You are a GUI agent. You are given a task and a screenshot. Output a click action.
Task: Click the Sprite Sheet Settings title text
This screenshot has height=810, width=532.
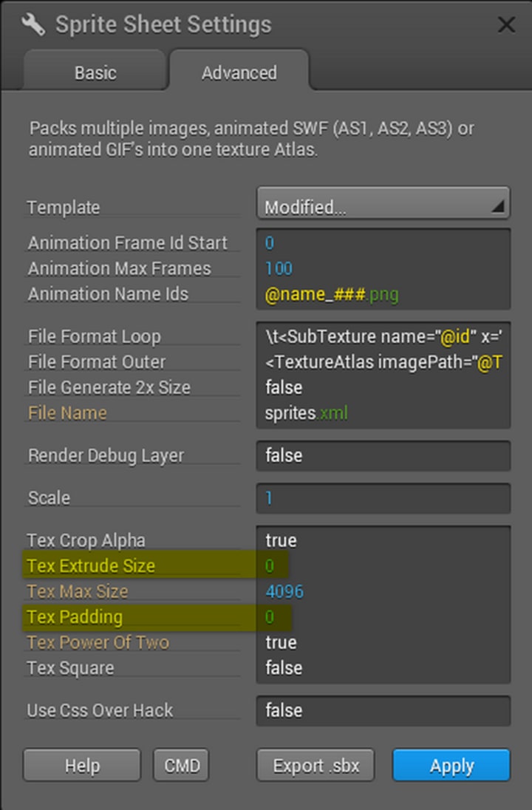coord(164,24)
